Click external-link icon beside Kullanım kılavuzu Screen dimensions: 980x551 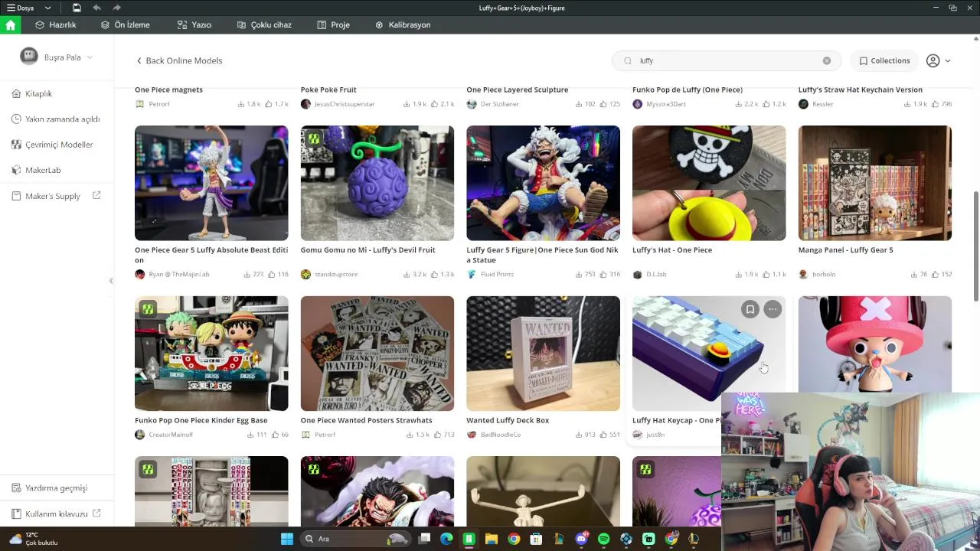(96, 514)
